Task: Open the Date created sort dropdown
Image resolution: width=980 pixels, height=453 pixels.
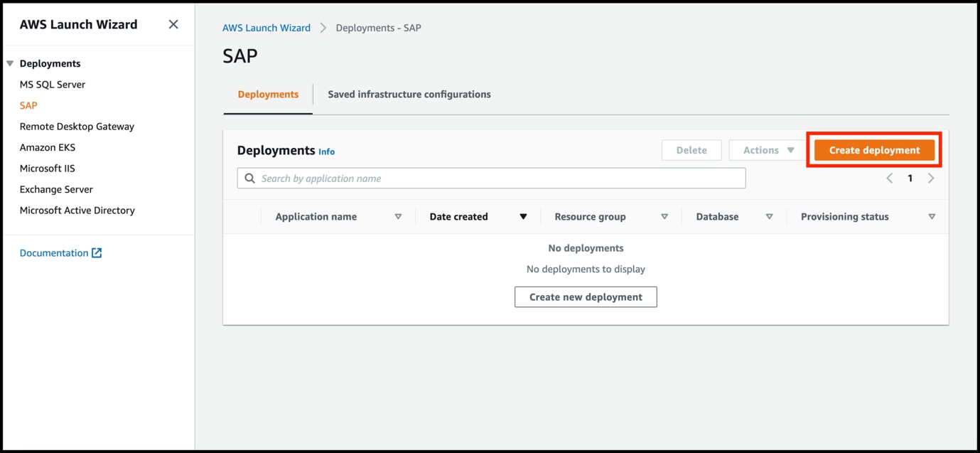Action: [x=523, y=216]
